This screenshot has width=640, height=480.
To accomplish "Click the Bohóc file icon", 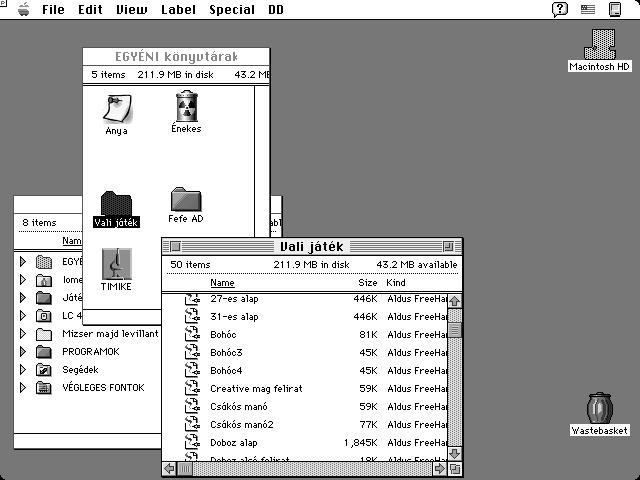I will pos(192,335).
